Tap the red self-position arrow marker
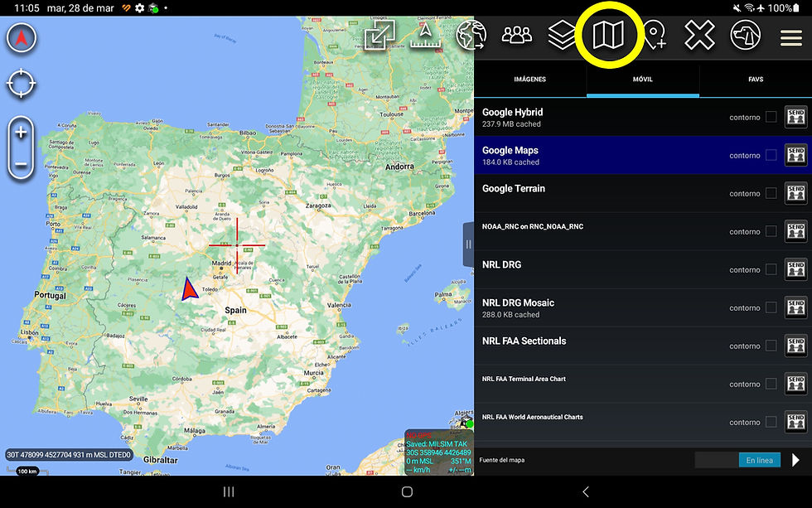This screenshot has height=508, width=812. coord(190,289)
